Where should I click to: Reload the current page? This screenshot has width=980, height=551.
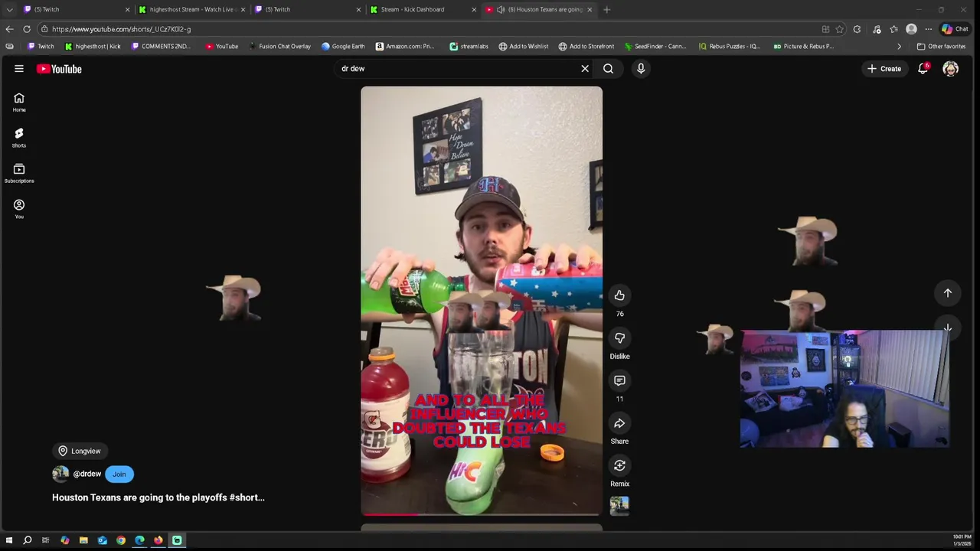[27, 29]
